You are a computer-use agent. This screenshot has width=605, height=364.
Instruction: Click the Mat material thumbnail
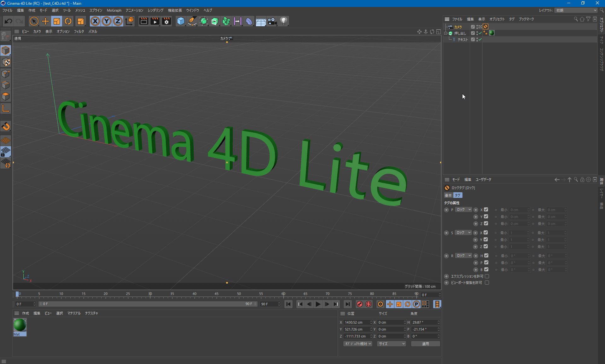click(x=20, y=325)
